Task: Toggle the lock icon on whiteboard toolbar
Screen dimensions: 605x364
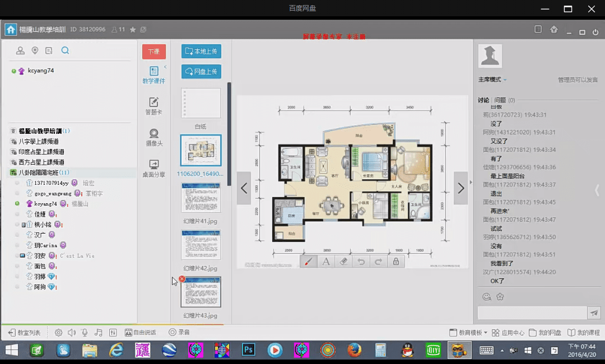Action: click(x=396, y=262)
